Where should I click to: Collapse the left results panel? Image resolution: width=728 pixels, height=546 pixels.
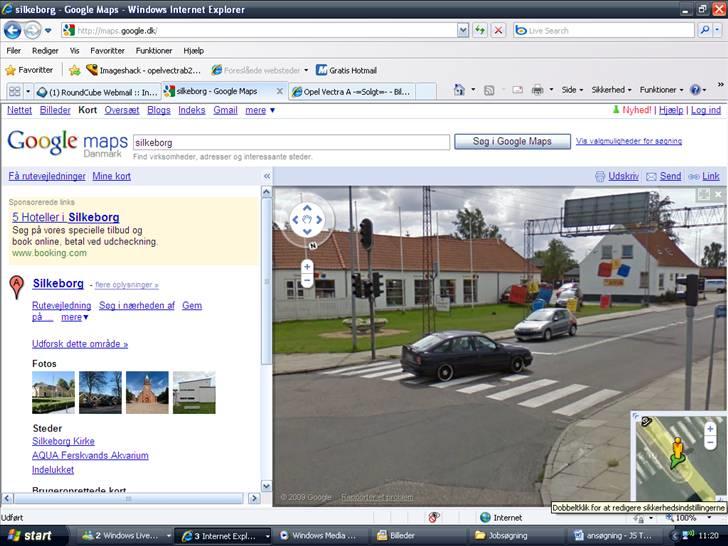click(267, 176)
